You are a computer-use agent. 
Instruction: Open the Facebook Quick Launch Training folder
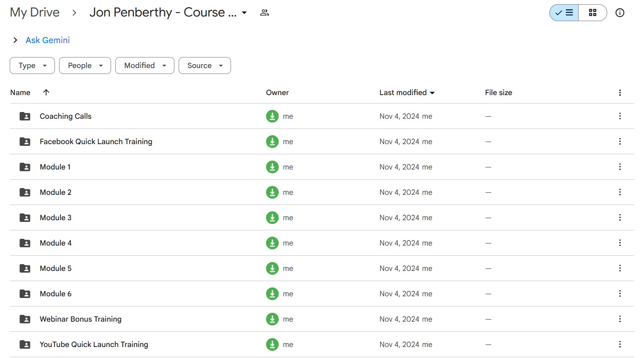point(96,142)
